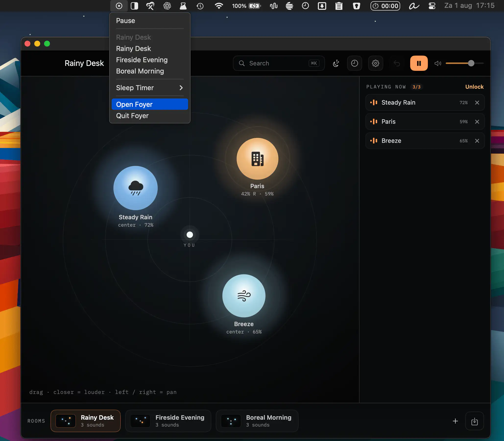Viewport: 504px width, 441px height.
Task: Select Pause in the Foyer menu
Action: 150,21
